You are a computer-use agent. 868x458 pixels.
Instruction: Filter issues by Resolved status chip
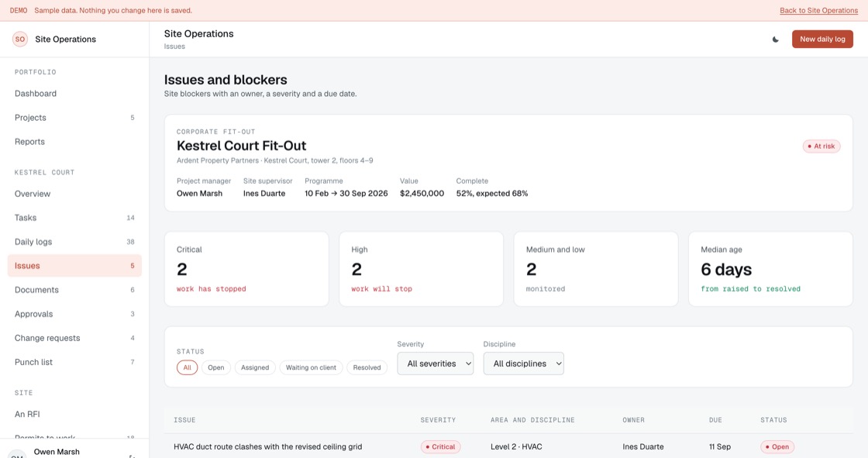[x=367, y=368]
